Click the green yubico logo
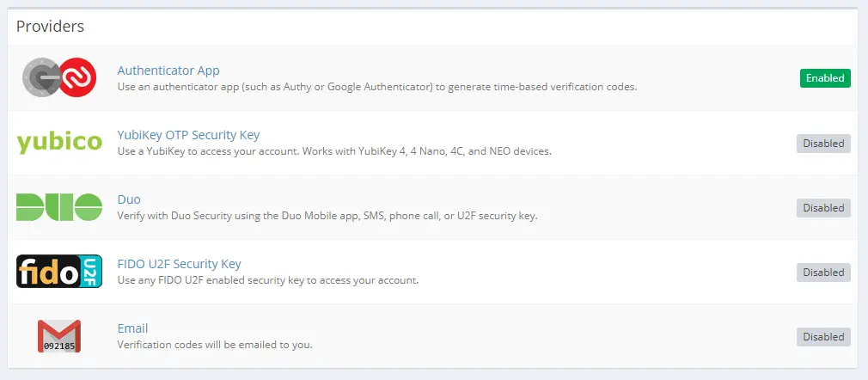868x380 pixels. (x=59, y=142)
